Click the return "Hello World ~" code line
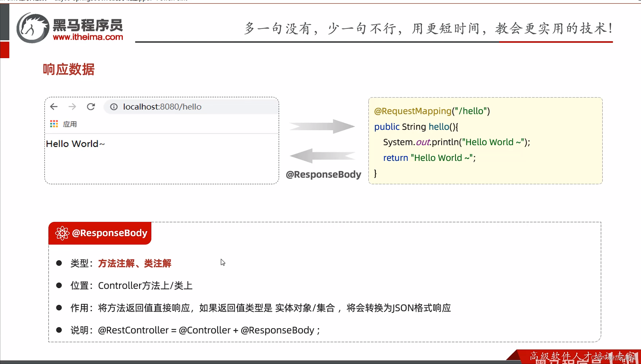The width and height of the screenshot is (641, 364). 429,158
